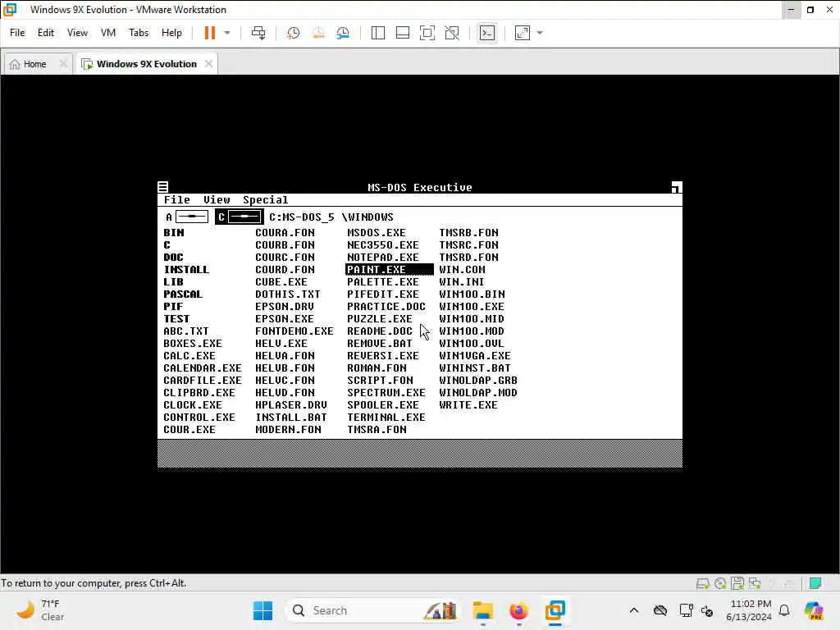The width and height of the screenshot is (840, 630).
Task: Open the VMware message log icon
Action: 815,583
